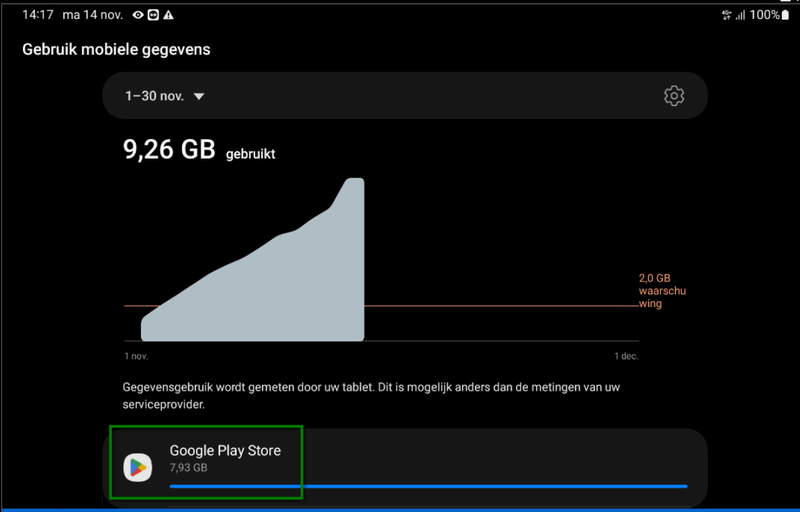This screenshot has height=512, width=800.
Task: Tap the eye icon in status bar
Action: 138,15
